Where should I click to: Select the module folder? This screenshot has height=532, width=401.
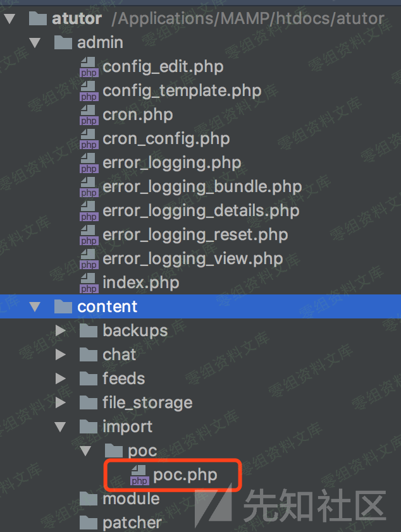[x=131, y=499]
